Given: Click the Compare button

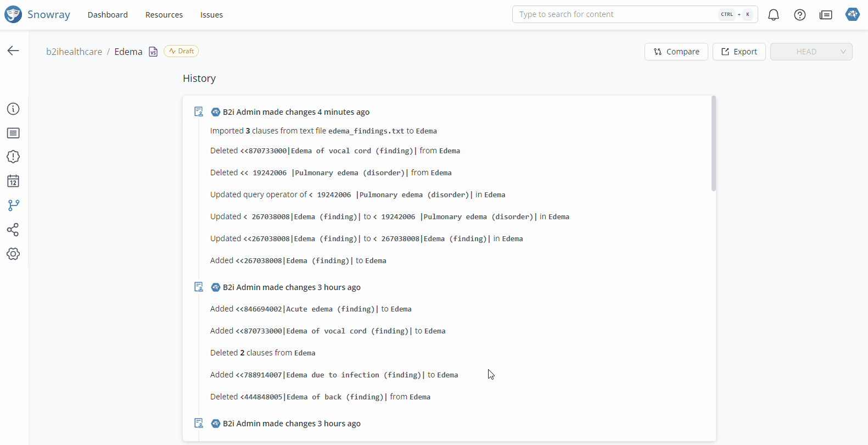Looking at the screenshot, I should tap(676, 52).
